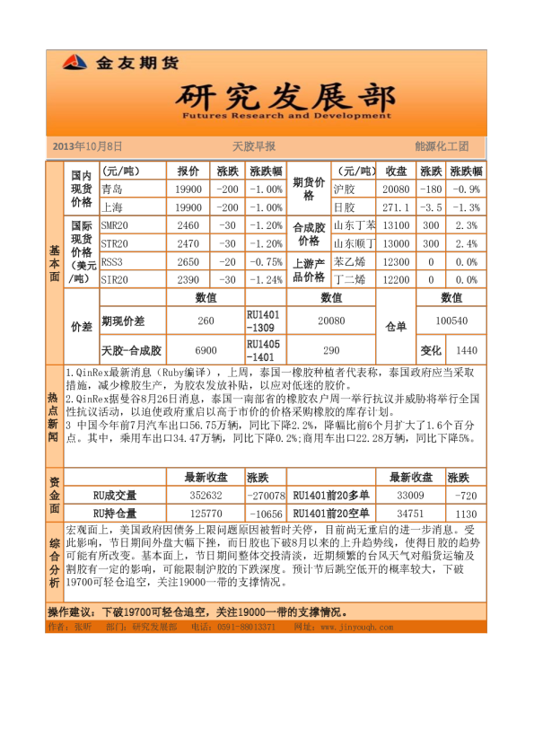
Task: Select the 热点新闻 section heading
Action: coord(54,417)
